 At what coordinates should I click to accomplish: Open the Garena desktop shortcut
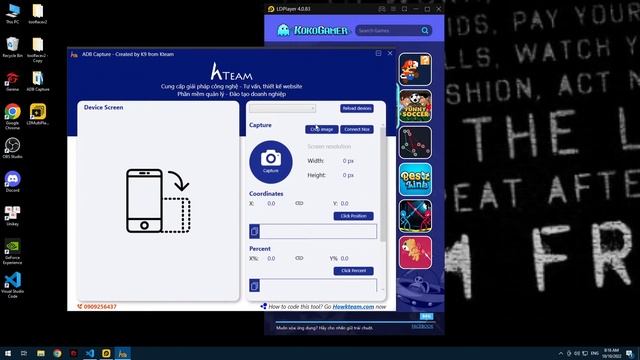(x=13, y=81)
